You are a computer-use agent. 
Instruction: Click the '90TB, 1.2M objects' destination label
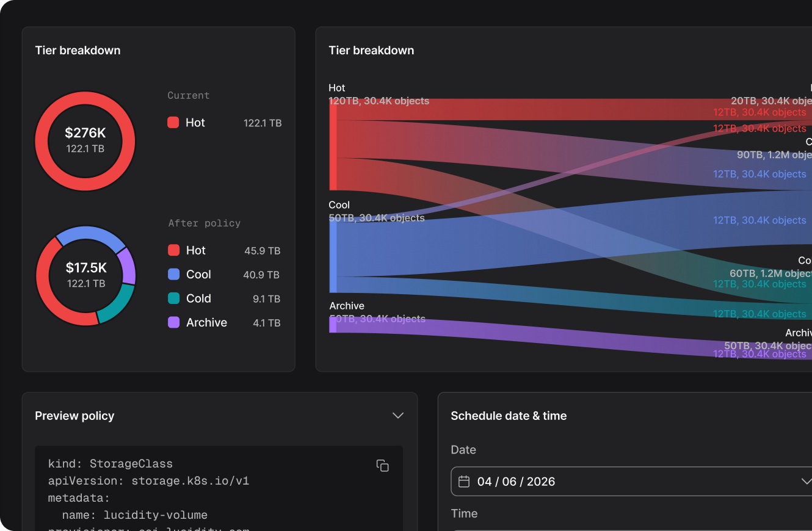click(774, 154)
